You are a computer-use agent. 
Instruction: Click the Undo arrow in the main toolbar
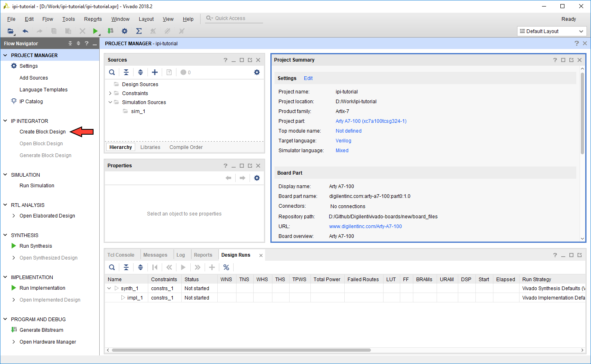pos(25,31)
